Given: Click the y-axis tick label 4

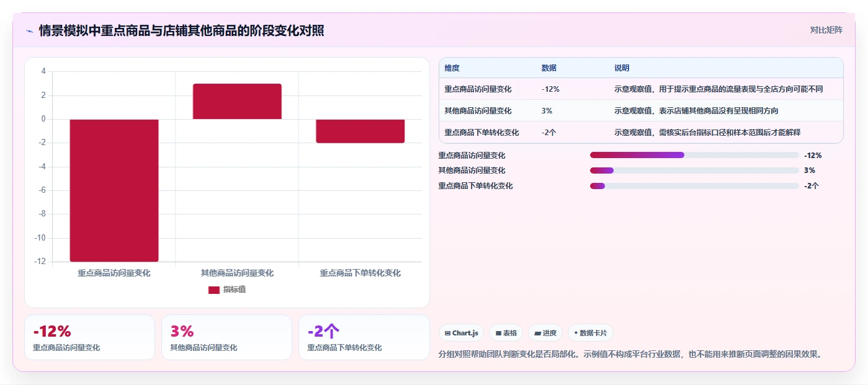Looking at the screenshot, I should point(43,71).
